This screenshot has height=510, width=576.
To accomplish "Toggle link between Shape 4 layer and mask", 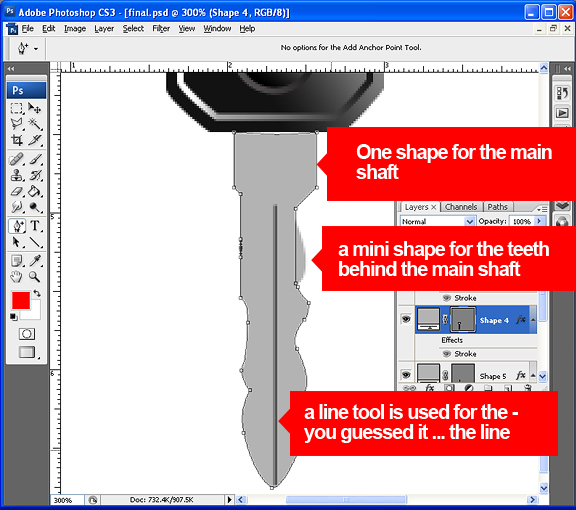I will [445, 319].
